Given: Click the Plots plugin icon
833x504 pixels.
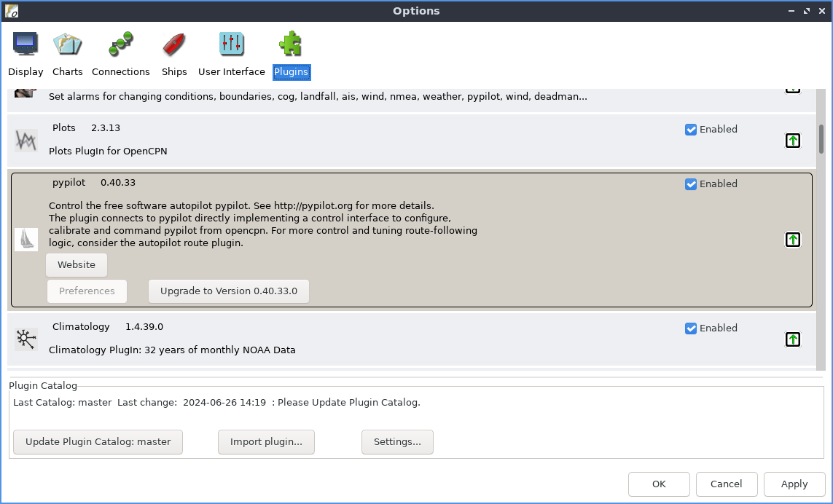Looking at the screenshot, I should click(26, 139).
